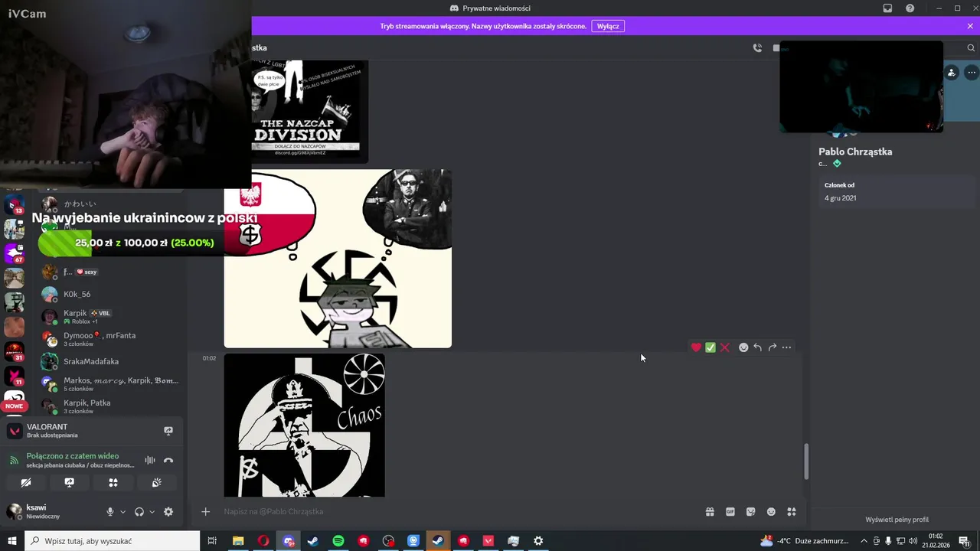Open the add reaction picker on the message

743,347
